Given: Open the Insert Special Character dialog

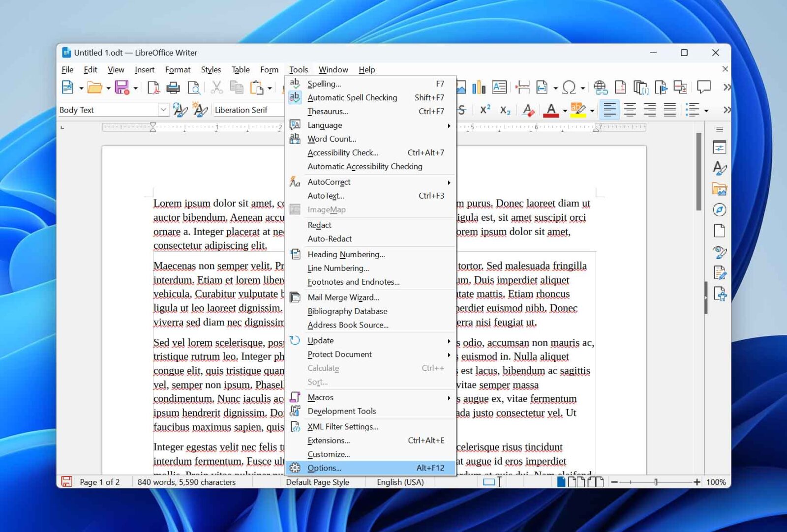Looking at the screenshot, I should pyautogui.click(x=570, y=88).
